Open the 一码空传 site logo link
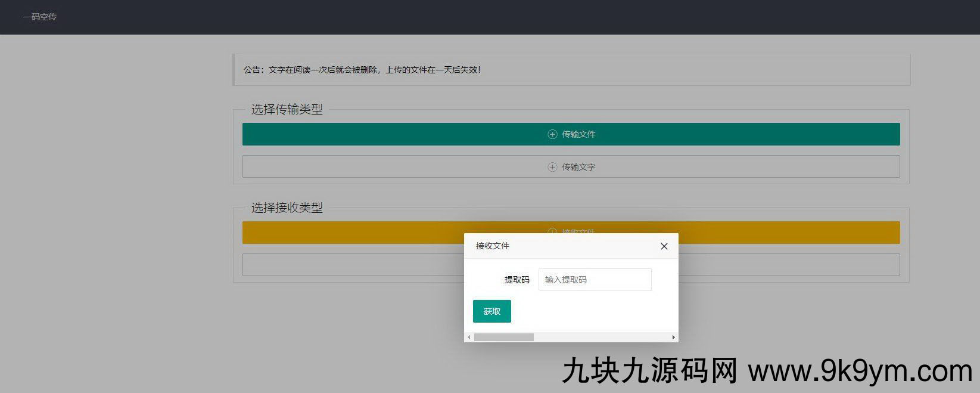Viewport: 980px width, 393px height. (40, 17)
